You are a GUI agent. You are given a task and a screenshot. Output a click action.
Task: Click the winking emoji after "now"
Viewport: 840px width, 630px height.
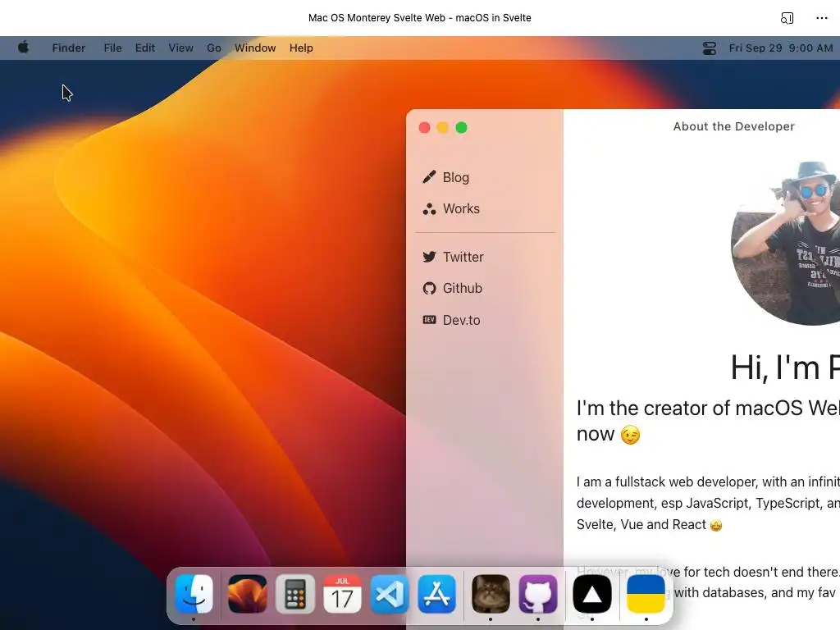(x=631, y=435)
